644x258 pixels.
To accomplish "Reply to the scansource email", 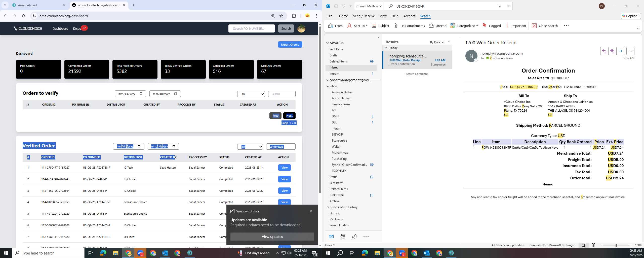I will (x=604, y=51).
